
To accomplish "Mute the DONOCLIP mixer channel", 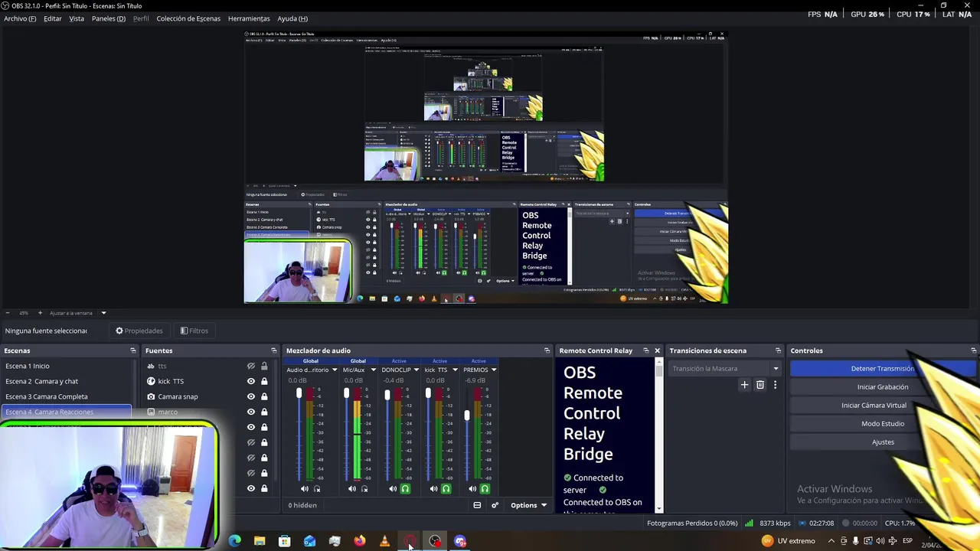I will click(x=393, y=489).
